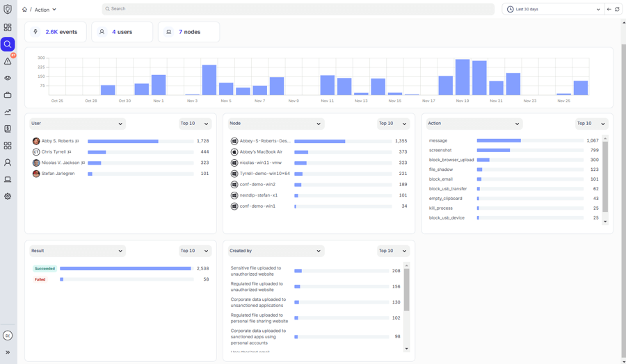626x364 pixels.
Task: Click the Abby S. Roberts user row
Action: (x=120, y=141)
